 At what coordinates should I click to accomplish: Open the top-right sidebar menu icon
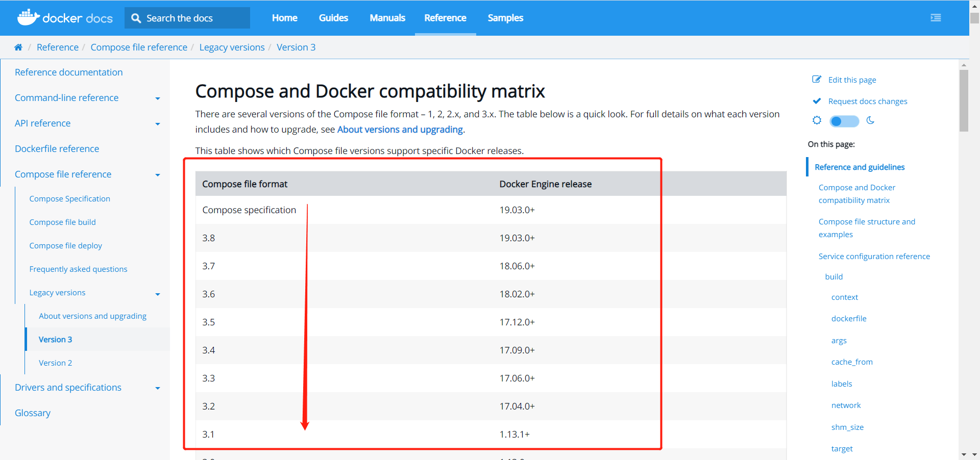(x=936, y=18)
